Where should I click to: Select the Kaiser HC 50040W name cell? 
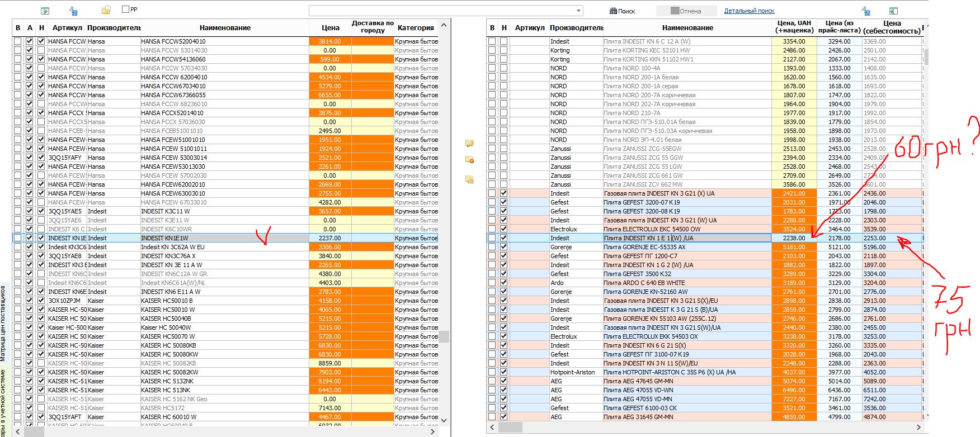[x=224, y=327]
